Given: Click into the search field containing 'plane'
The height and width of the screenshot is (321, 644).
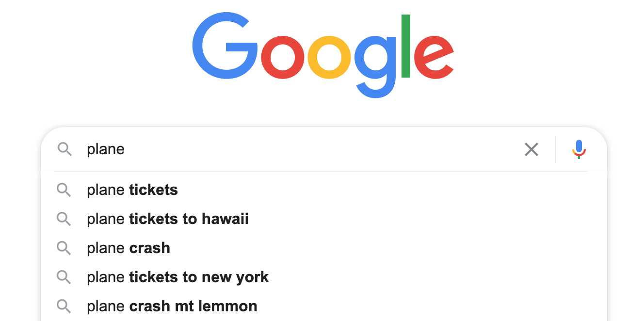Looking at the screenshot, I should pos(291,149).
